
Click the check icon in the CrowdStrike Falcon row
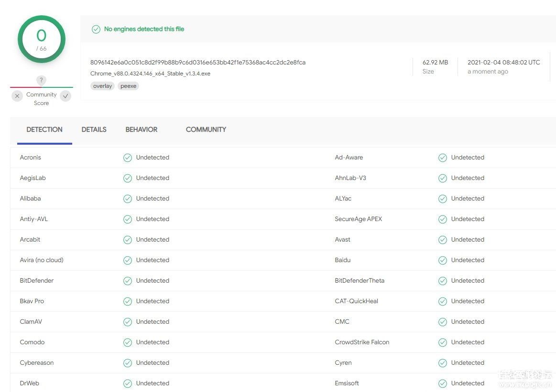pyautogui.click(x=443, y=342)
